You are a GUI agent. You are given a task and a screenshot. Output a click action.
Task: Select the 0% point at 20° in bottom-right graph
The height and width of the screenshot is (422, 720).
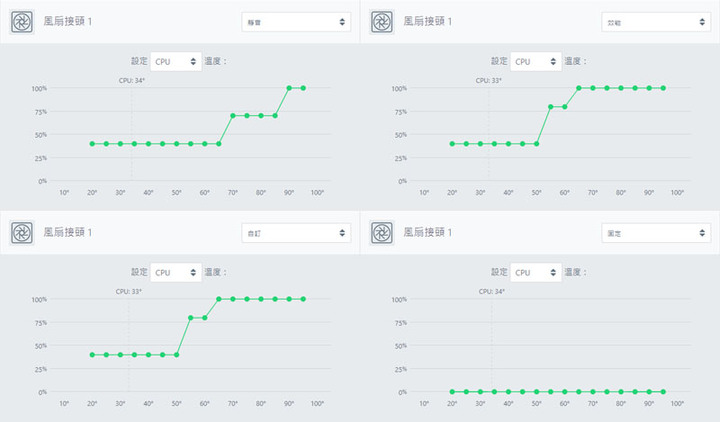coord(452,392)
